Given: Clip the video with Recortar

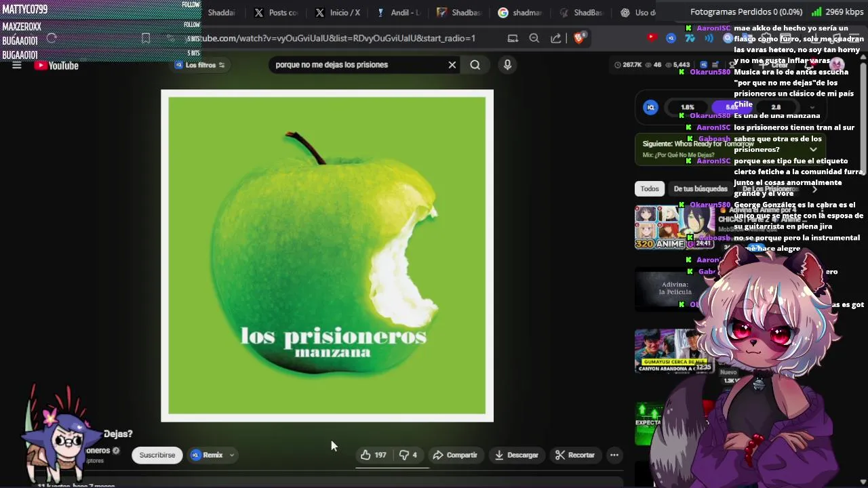Looking at the screenshot, I should click(575, 455).
